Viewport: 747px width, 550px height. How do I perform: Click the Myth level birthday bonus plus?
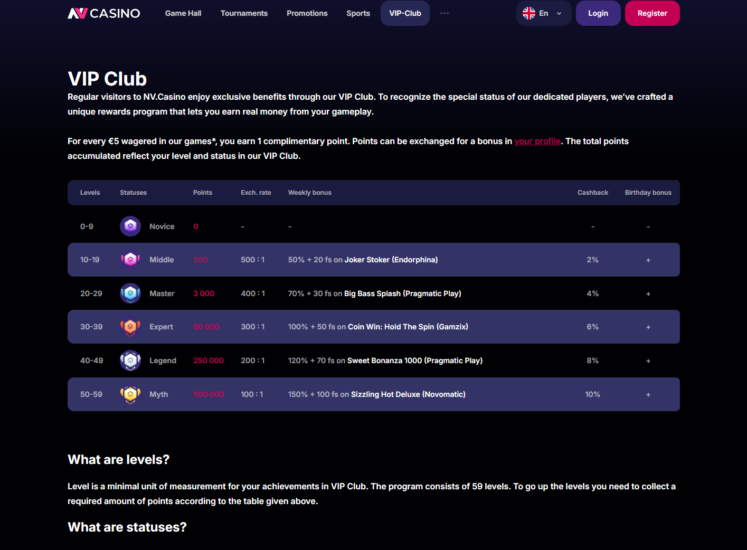coord(648,394)
